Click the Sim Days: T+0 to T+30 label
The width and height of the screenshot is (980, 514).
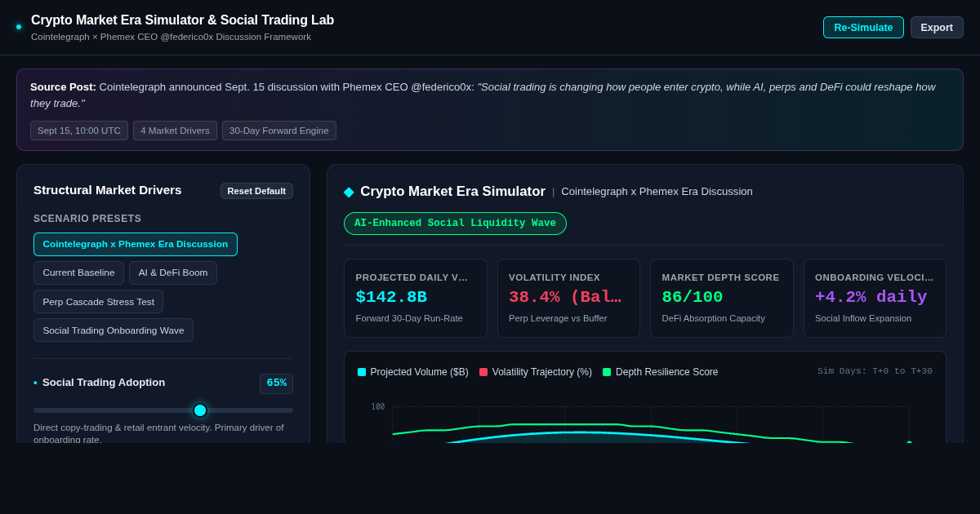point(875,371)
